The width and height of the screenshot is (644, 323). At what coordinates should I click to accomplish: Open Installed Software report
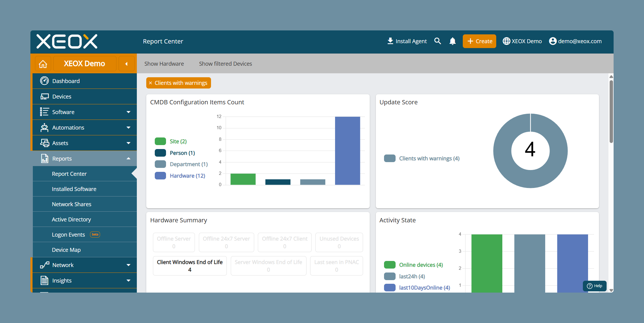pyautogui.click(x=85, y=189)
